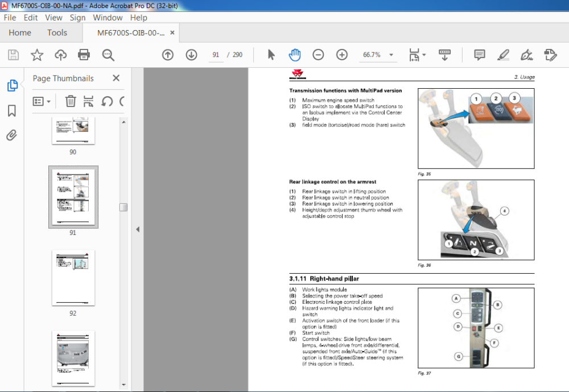This screenshot has height=392, width=569.
Task: Choose the Selection arrow tool
Action: point(271,55)
